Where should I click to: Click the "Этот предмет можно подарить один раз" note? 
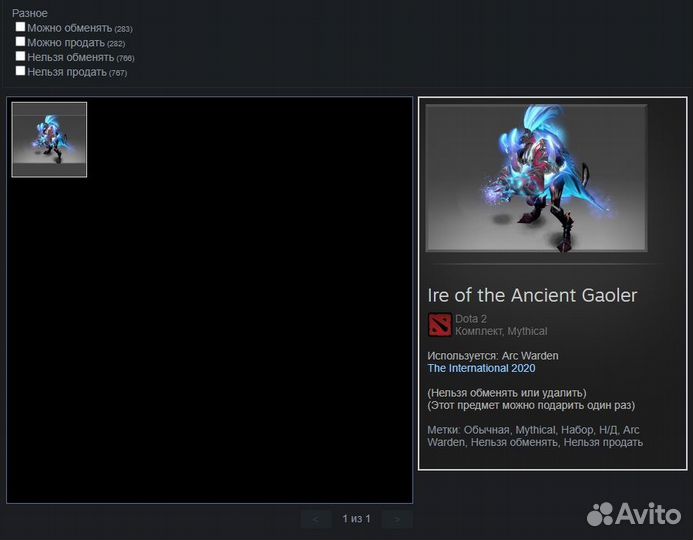tap(531, 405)
